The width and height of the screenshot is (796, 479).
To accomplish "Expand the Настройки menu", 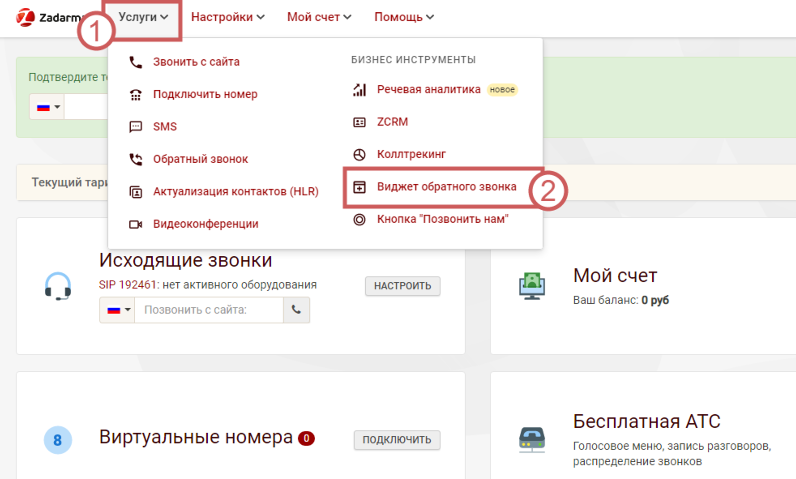I will pos(227,17).
